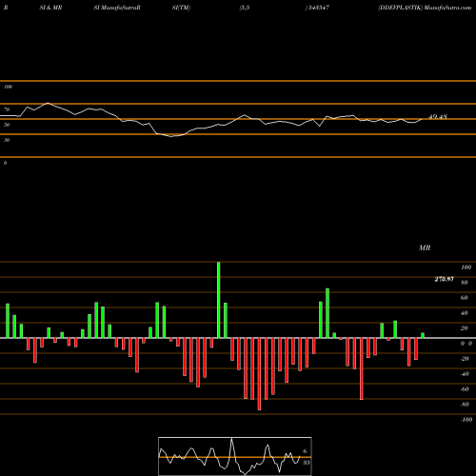476x476 pixels.
Task: Click the RSI axis label 30
Action: point(7,140)
